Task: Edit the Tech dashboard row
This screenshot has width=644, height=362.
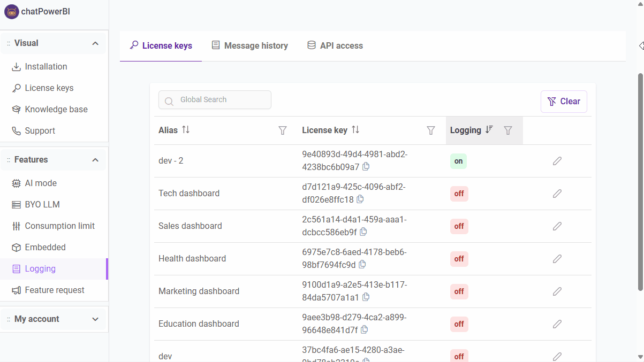Action: tap(557, 194)
